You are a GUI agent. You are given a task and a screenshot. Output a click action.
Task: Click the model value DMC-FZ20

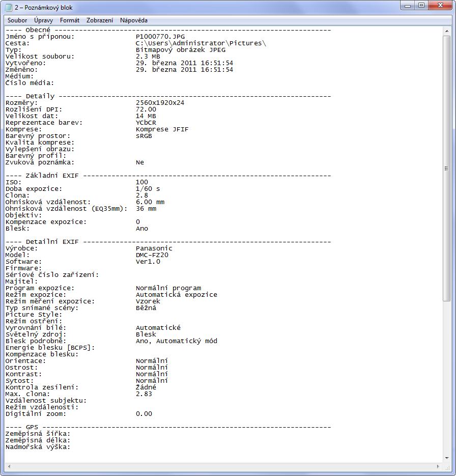152,255
